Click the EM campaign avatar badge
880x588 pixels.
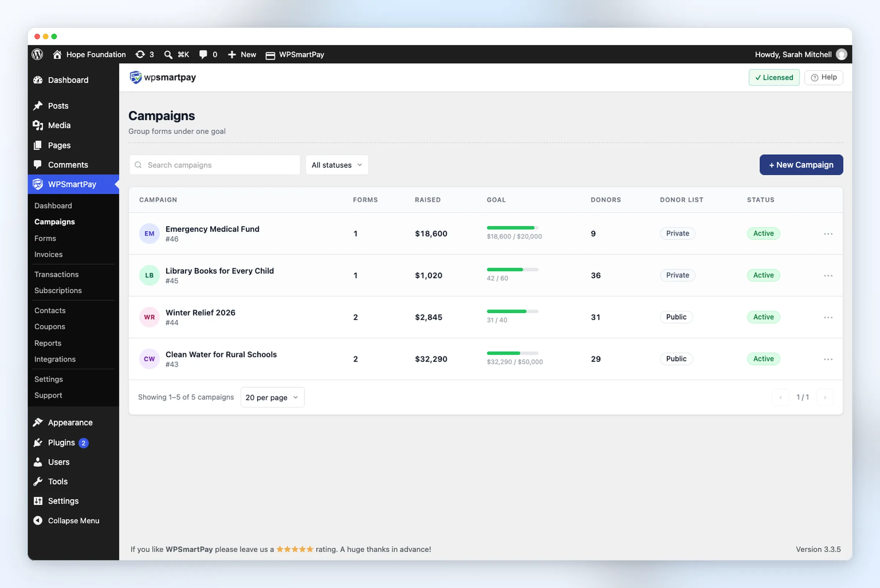pyautogui.click(x=149, y=234)
